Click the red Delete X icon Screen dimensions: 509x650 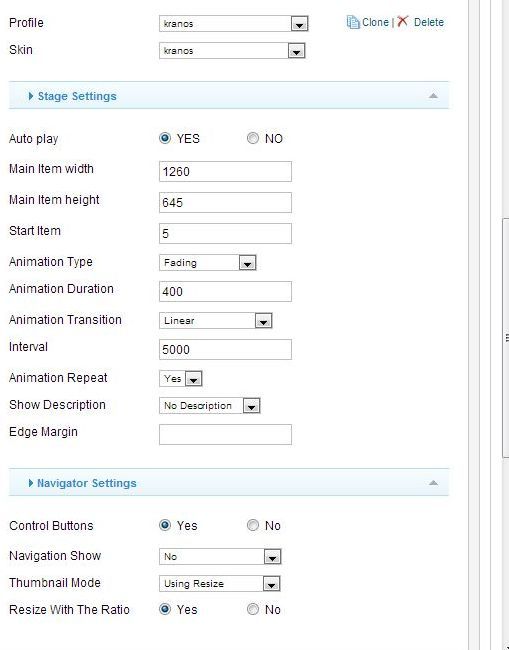[402, 21]
